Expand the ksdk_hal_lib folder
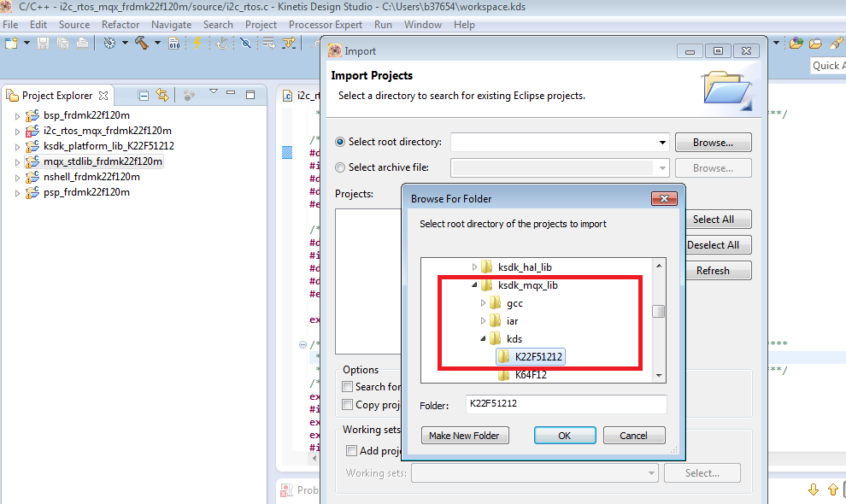The image size is (846, 504). click(x=474, y=267)
